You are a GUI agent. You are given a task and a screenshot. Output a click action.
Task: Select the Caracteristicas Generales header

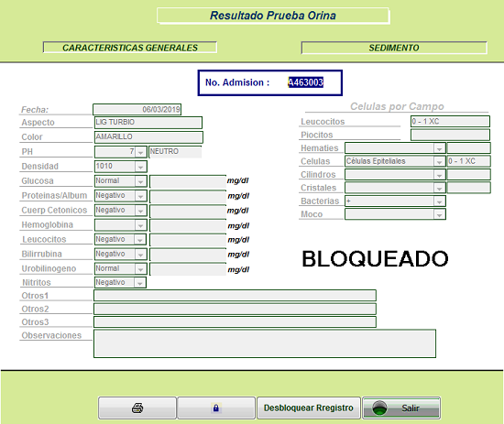(130, 48)
